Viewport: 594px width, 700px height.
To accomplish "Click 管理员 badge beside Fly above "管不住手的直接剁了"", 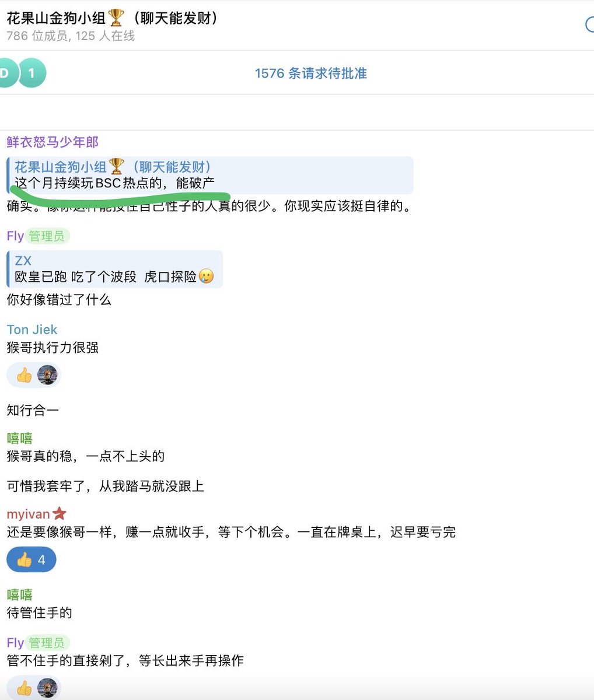I will click(x=47, y=643).
